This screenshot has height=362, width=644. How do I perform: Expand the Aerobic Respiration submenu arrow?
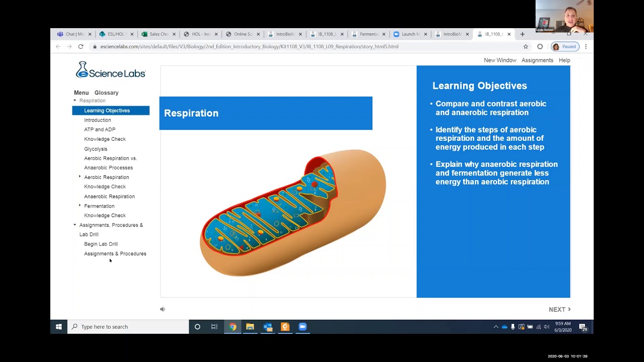coord(79,176)
